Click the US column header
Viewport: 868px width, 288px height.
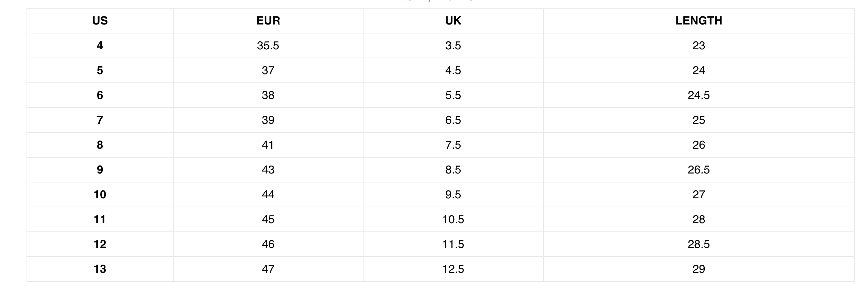100,21
